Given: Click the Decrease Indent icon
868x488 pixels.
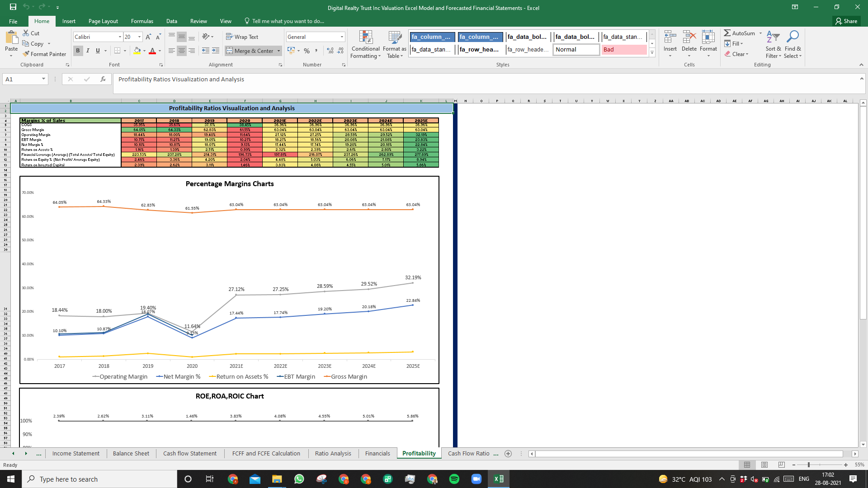Looking at the screenshot, I should coord(206,51).
